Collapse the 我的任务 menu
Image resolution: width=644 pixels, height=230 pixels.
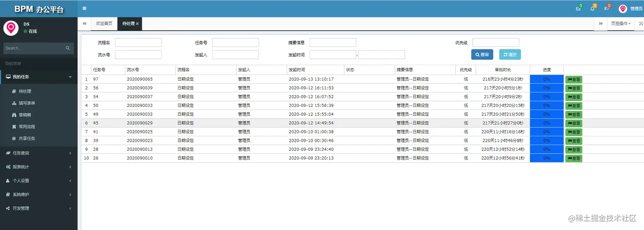(39, 77)
